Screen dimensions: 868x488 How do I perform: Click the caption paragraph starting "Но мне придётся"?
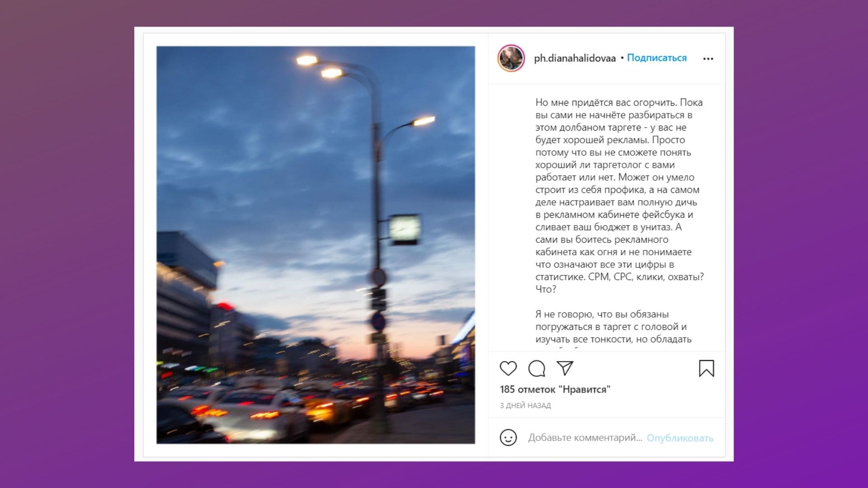coord(619,196)
